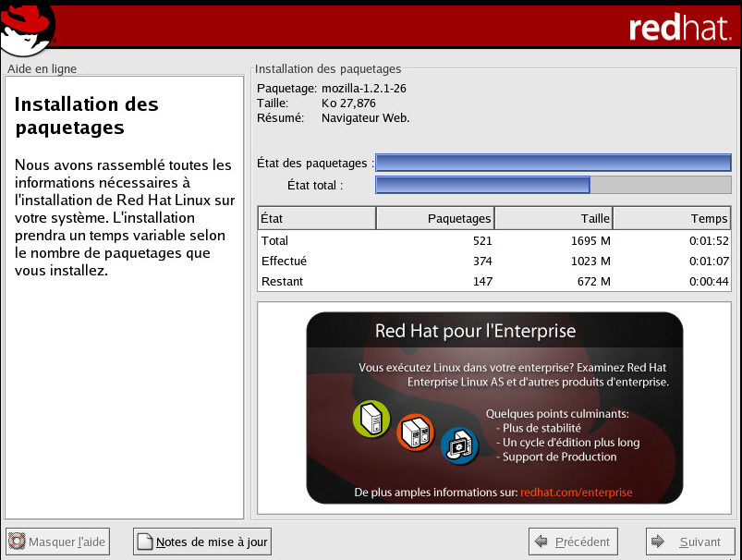The width and height of the screenshot is (742, 560).
Task: Click the completed size 1023 M
Action: point(590,261)
